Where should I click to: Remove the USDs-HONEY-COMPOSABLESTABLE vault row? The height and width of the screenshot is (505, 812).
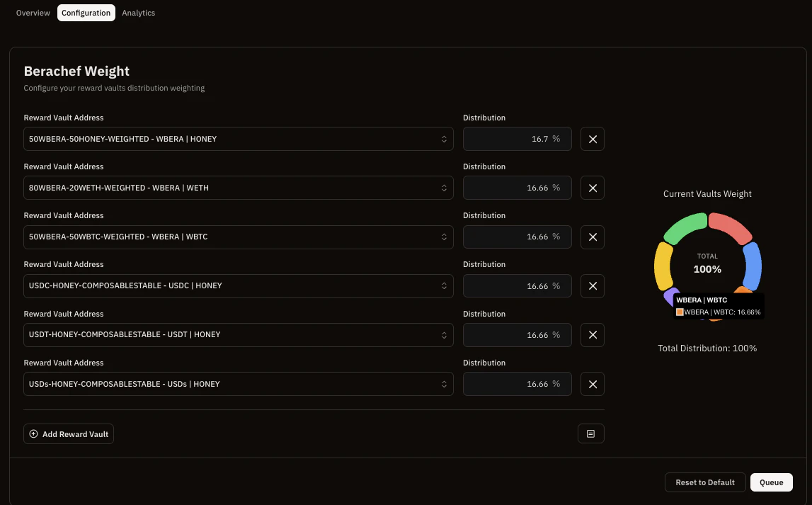[x=593, y=383]
